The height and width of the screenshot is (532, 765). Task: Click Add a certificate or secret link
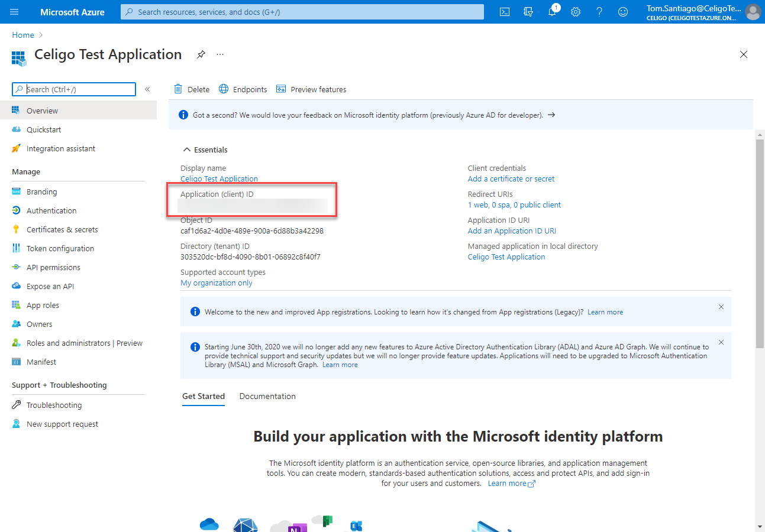pos(511,179)
